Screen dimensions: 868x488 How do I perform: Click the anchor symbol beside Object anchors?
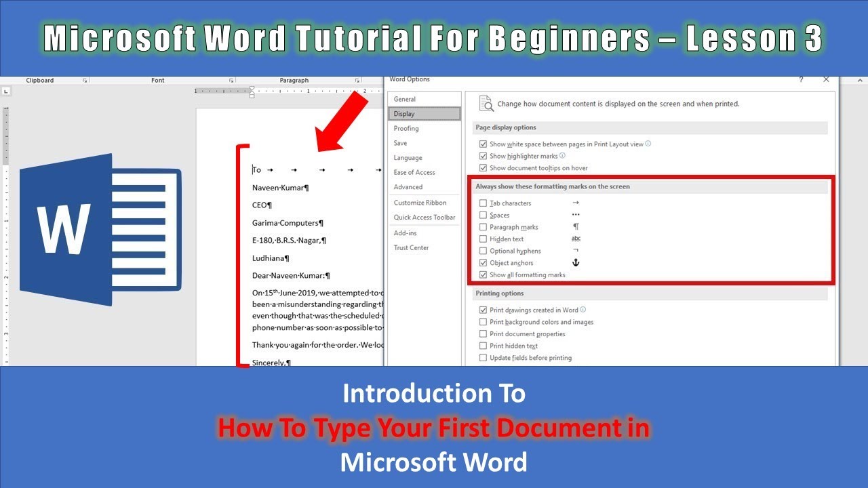[x=576, y=262]
